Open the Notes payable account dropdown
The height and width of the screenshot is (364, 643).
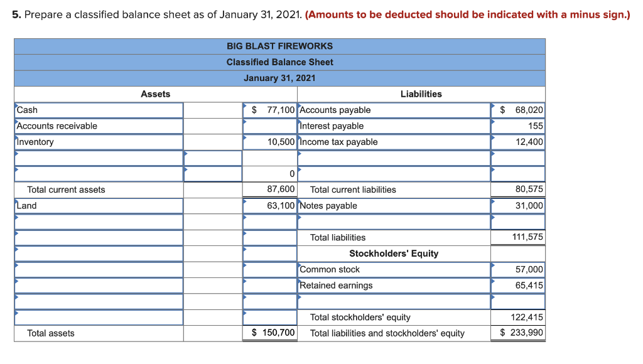coord(389,205)
